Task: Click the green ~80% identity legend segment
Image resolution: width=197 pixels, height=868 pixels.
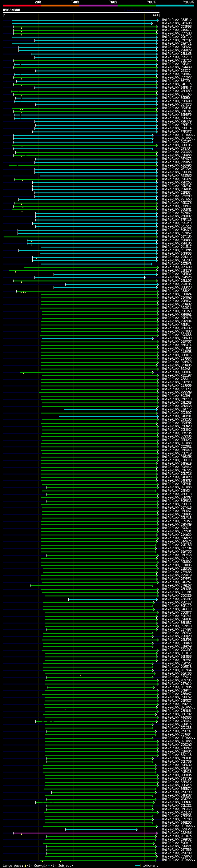Action: [x=137, y=6]
